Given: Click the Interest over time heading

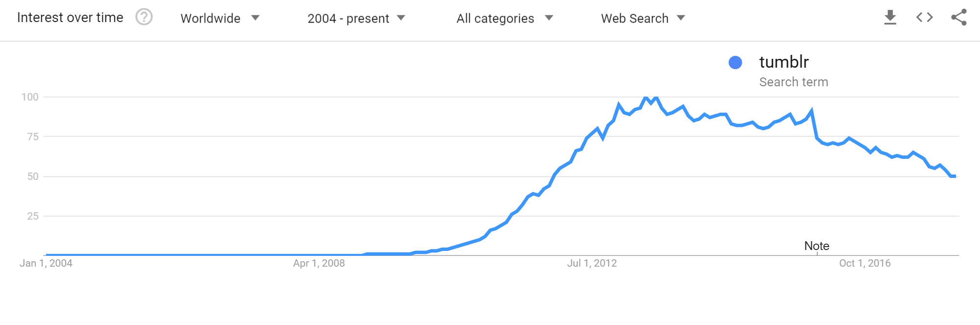Looking at the screenshot, I should click(x=70, y=17).
